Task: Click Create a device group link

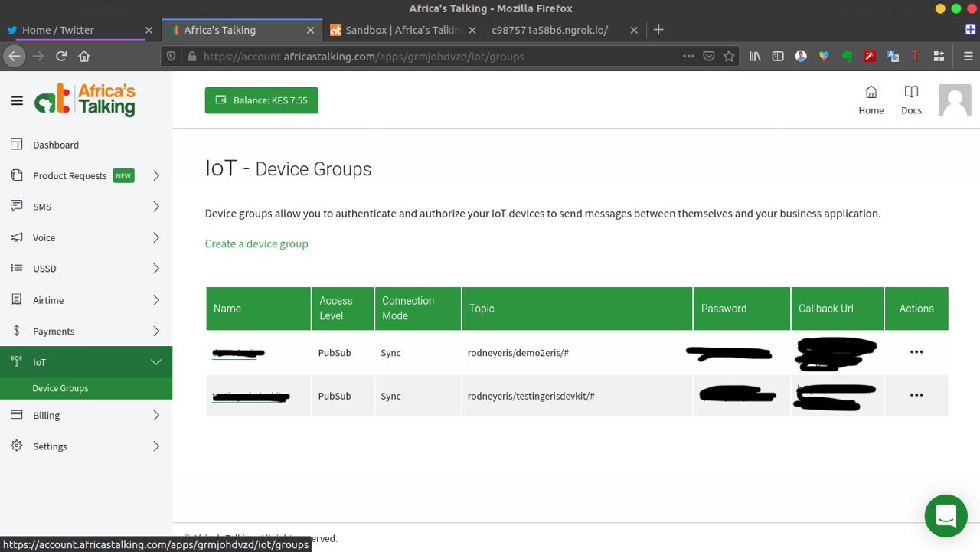Action: coord(256,243)
